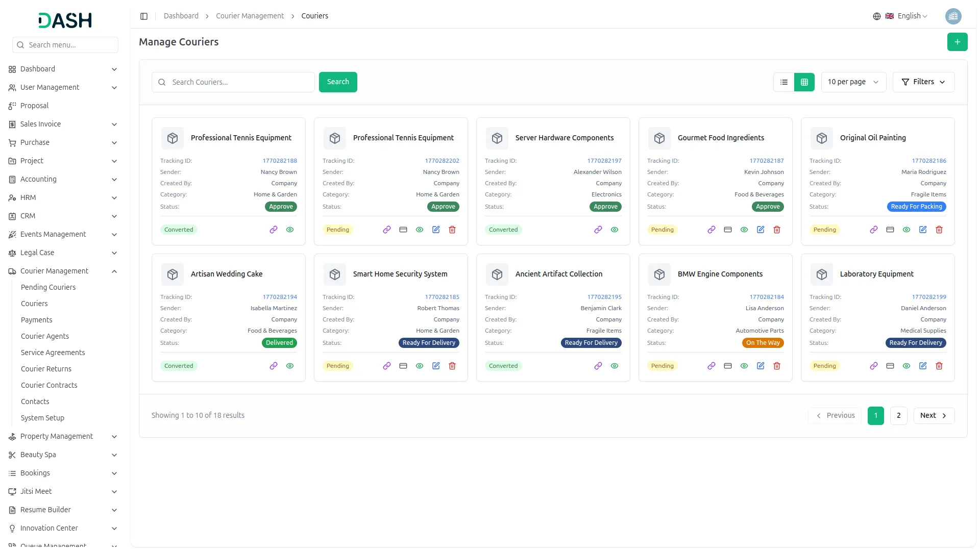Click the green add courier plus button
980x551 pixels.
tap(957, 42)
